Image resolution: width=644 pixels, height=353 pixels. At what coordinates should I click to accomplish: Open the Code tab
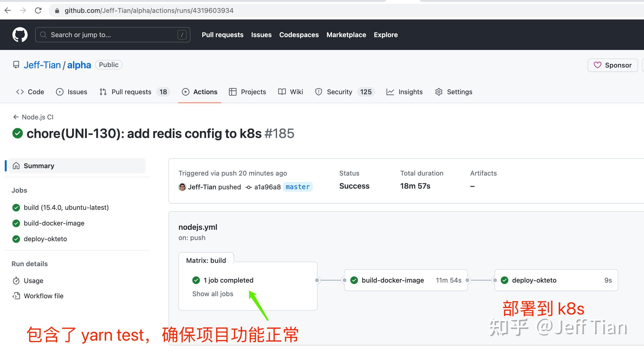(x=30, y=92)
